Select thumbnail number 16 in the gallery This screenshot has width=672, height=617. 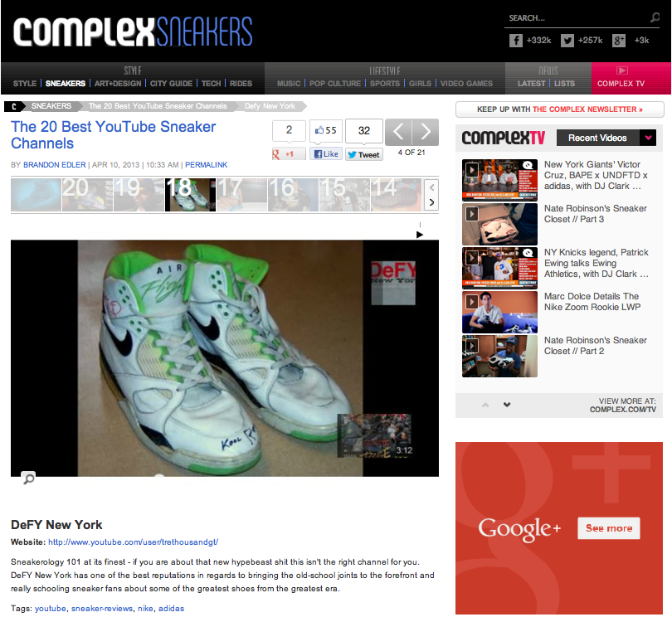click(x=293, y=196)
